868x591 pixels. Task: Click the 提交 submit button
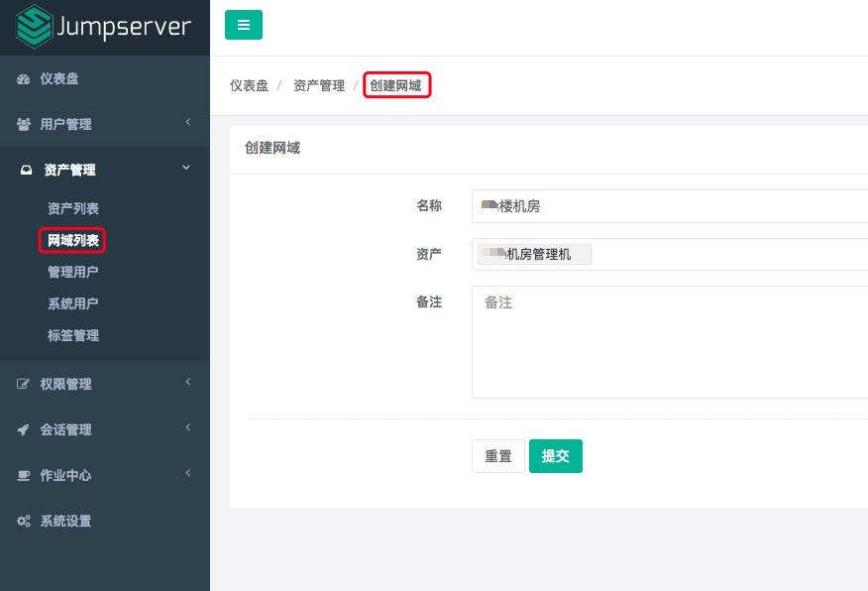[556, 456]
